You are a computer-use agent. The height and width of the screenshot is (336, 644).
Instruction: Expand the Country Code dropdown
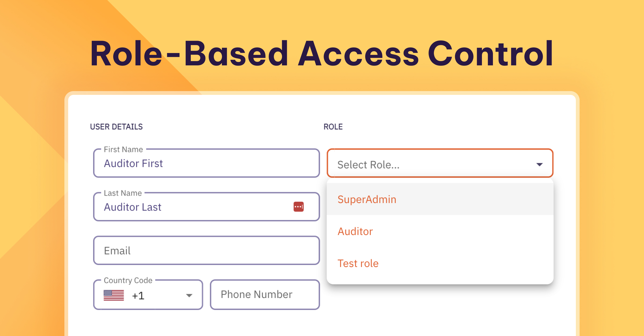click(189, 295)
